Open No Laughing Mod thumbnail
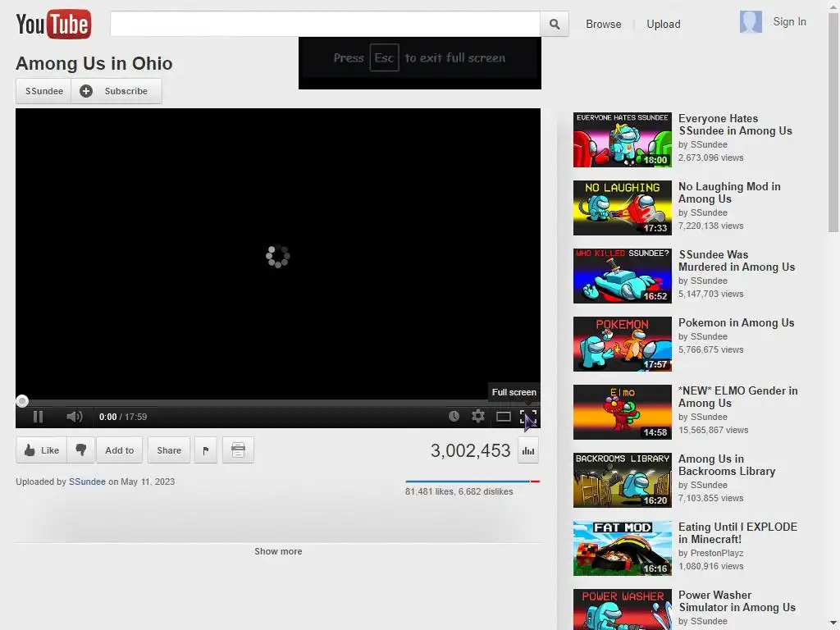840x630 pixels. 622,208
